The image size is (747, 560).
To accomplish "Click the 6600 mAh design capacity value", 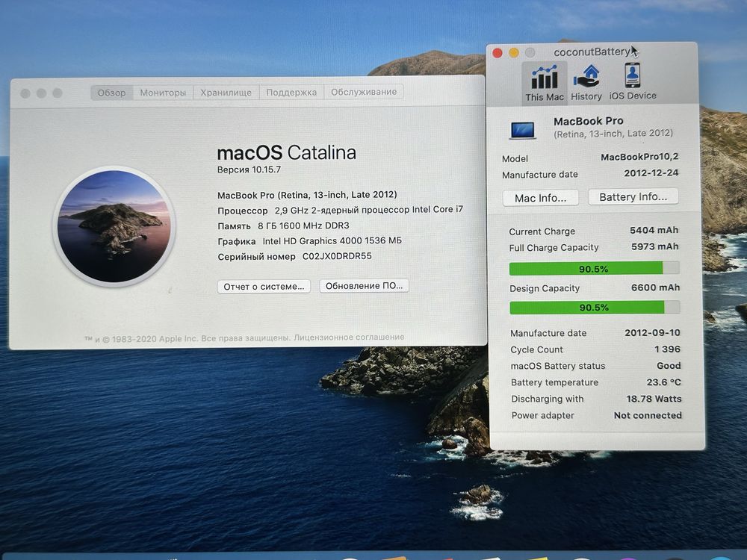I will (x=655, y=287).
